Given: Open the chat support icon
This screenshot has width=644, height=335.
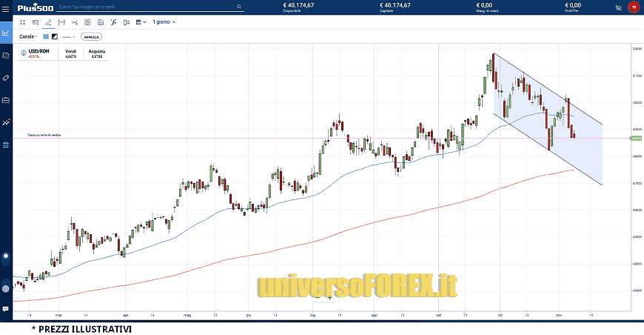Looking at the screenshot, I should click(x=6, y=308).
